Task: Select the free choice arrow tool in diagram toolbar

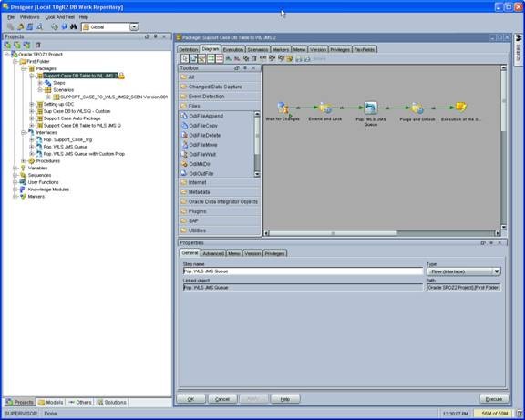Action: point(184,58)
